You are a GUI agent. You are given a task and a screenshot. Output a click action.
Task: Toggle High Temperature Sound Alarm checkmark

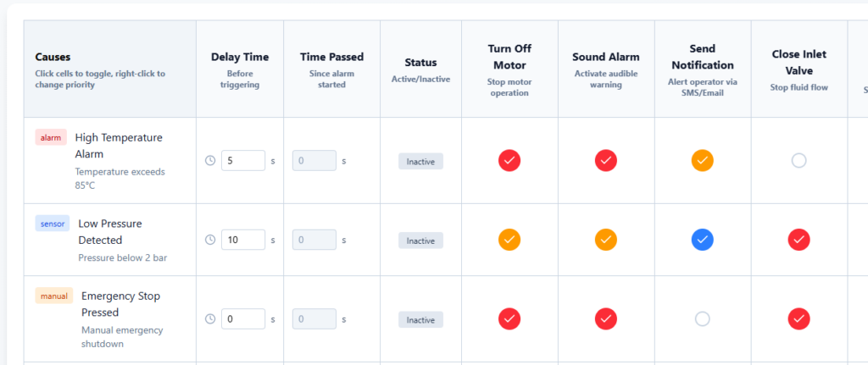(606, 160)
